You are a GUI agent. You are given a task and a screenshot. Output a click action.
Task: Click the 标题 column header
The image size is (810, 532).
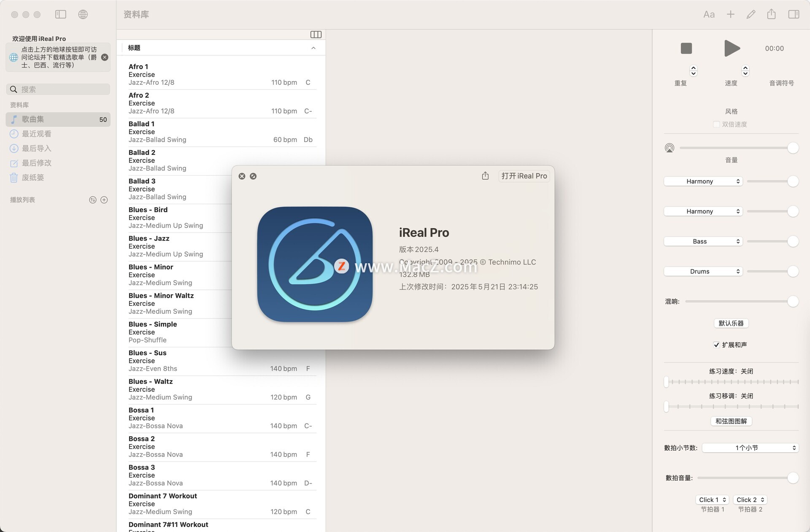221,48
